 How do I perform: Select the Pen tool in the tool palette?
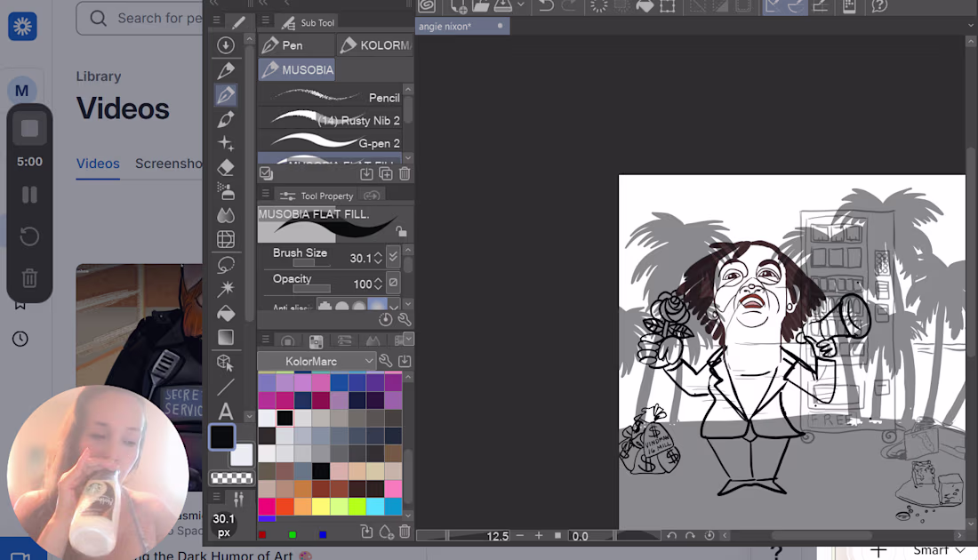[x=226, y=95]
